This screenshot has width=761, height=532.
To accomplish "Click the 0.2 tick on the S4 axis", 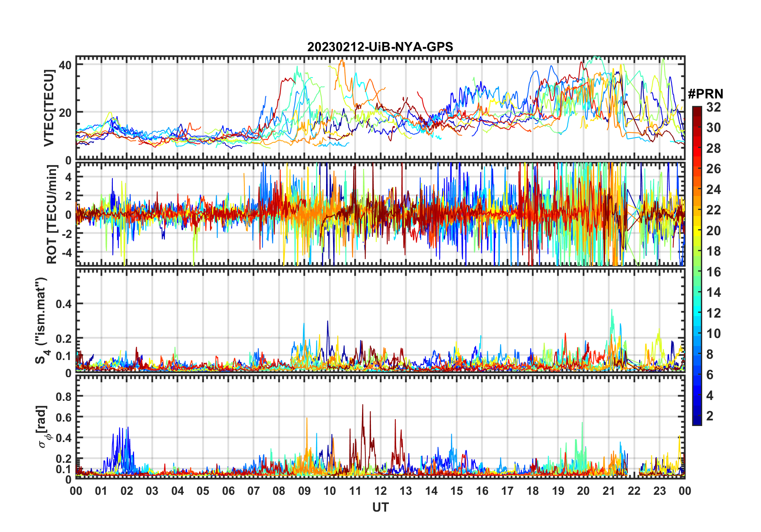I will click(x=64, y=338).
